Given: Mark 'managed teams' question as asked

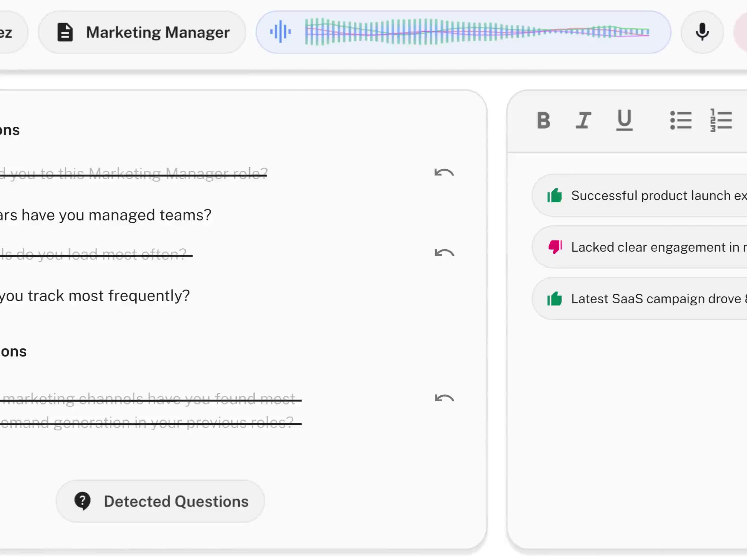Looking at the screenshot, I should [105, 215].
